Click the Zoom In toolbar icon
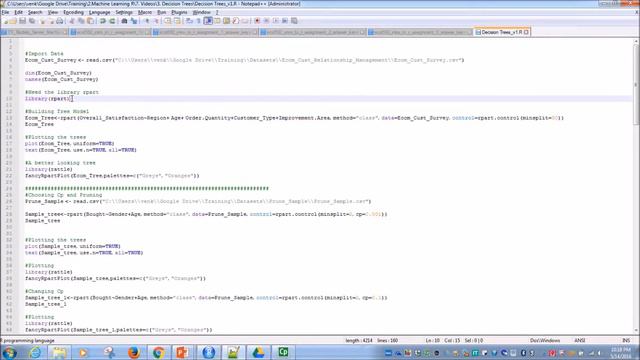The image size is (640, 360). [x=147, y=21]
